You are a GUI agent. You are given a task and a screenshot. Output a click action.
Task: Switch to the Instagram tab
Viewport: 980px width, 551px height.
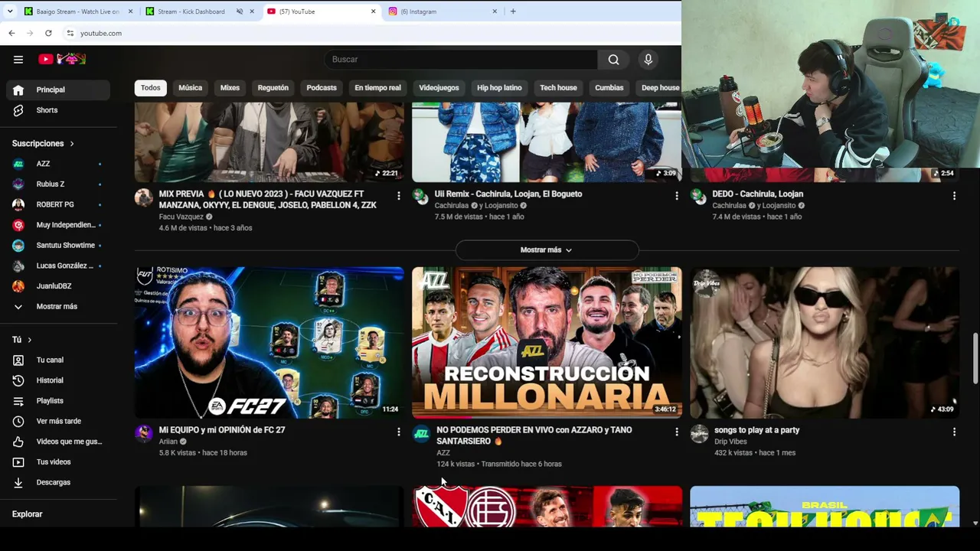[x=443, y=11]
